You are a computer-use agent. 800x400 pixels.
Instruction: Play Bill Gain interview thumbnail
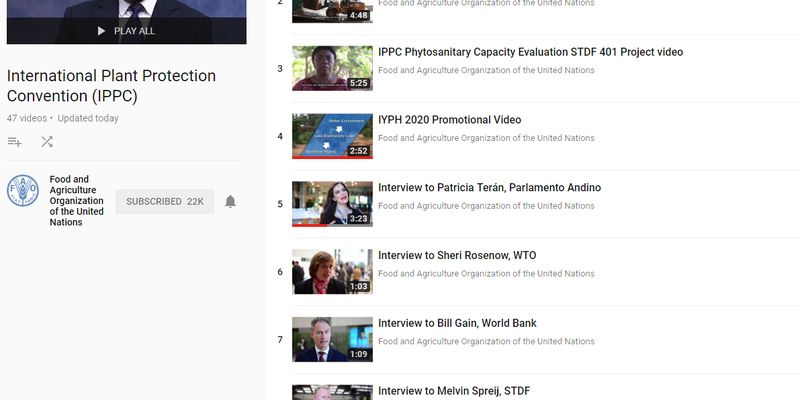[332, 340]
